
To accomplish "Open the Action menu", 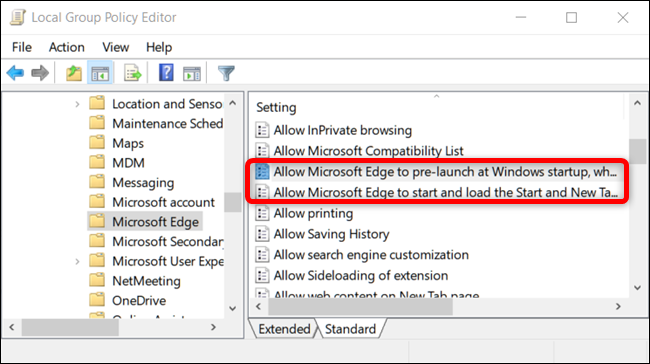I will click(66, 47).
